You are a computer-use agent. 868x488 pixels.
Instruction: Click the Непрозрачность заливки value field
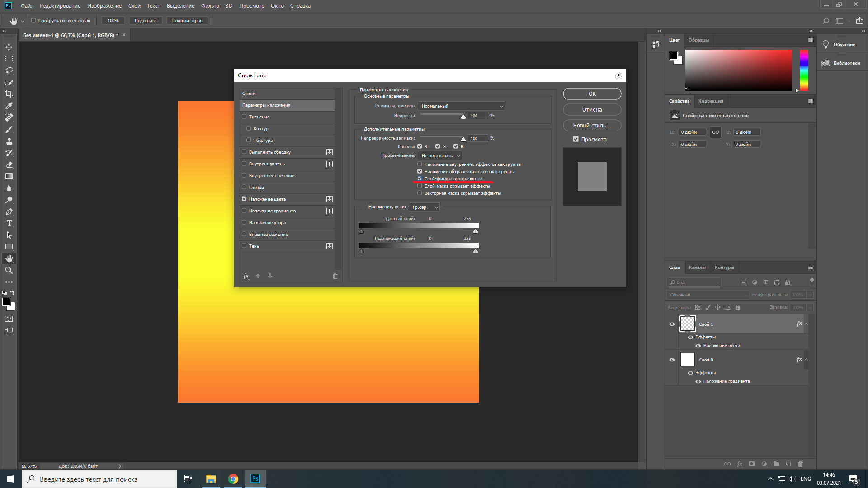[x=478, y=138]
